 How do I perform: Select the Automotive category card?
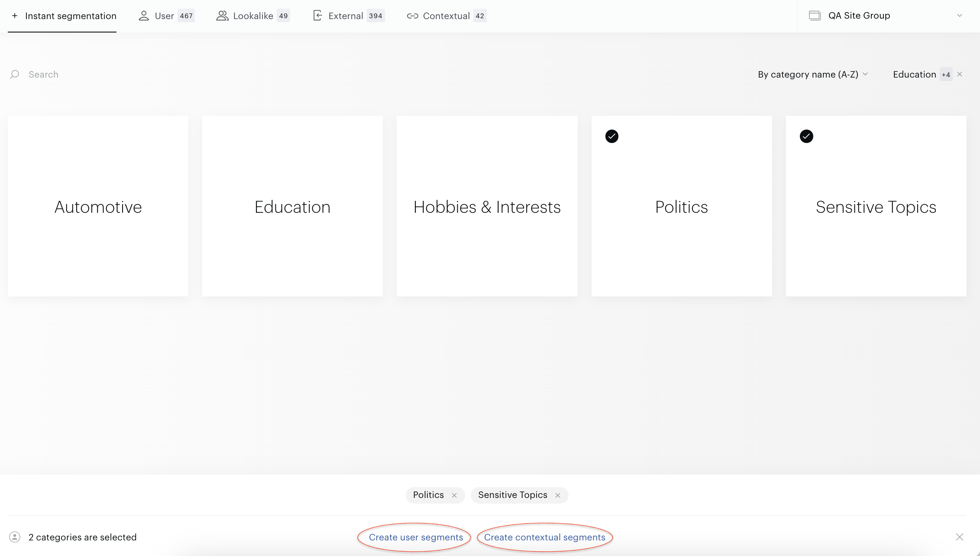tap(98, 206)
